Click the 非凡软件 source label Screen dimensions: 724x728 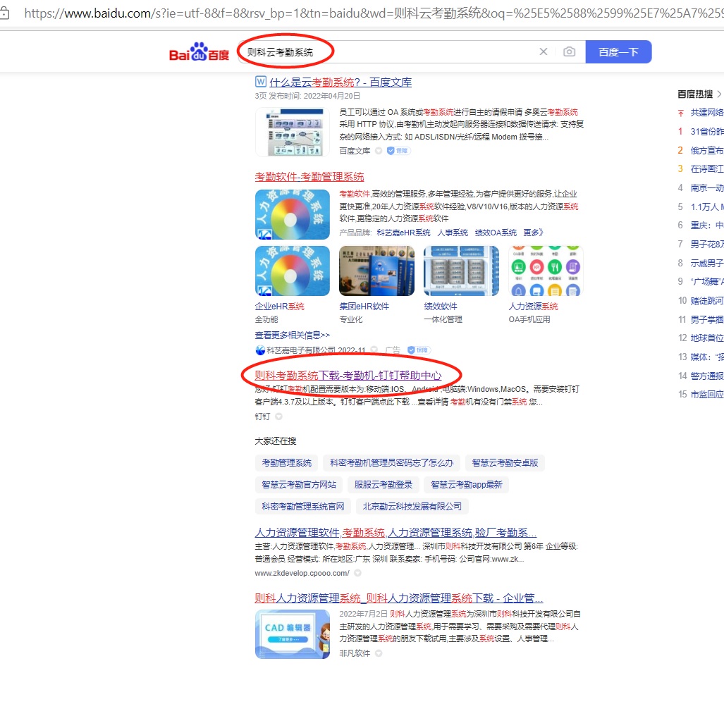(x=355, y=653)
